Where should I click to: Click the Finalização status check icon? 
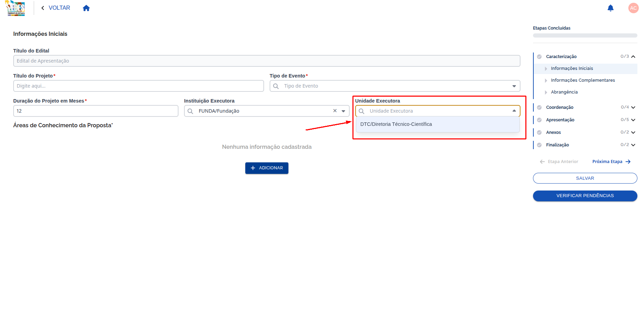click(x=539, y=145)
